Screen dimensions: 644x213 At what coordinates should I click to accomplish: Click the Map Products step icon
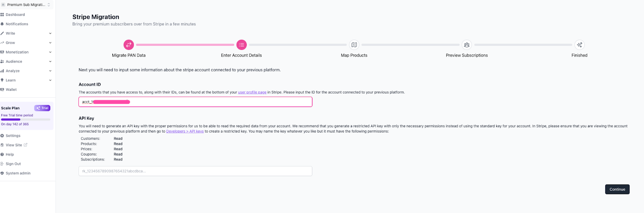[x=354, y=45]
